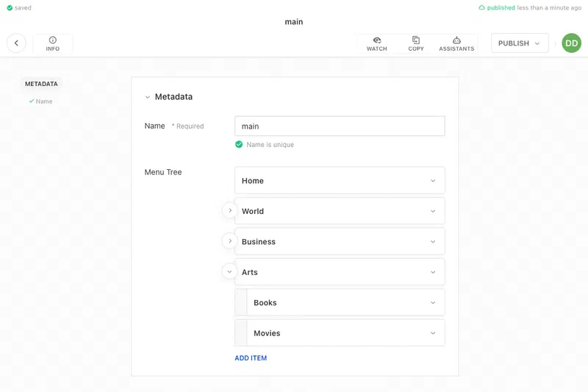Click the saved status indicator
The width and height of the screenshot is (588, 392).
click(19, 7)
